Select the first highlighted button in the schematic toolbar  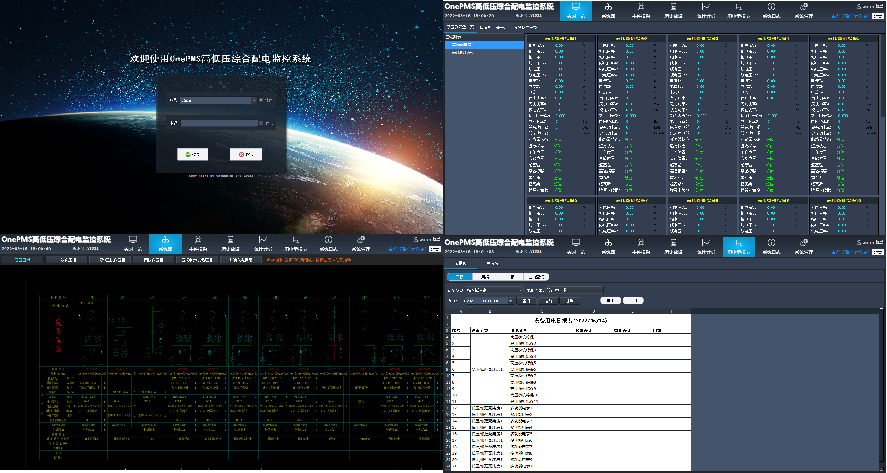(21, 260)
